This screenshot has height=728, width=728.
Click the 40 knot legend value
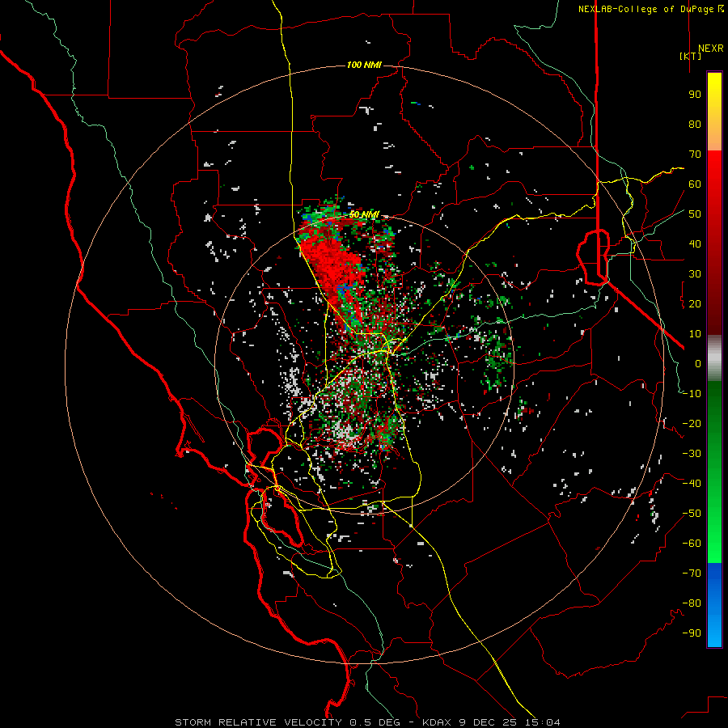coord(695,244)
